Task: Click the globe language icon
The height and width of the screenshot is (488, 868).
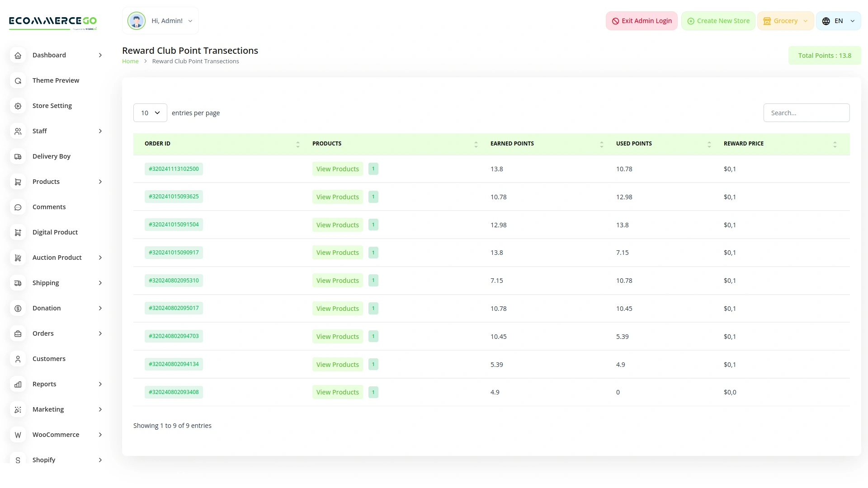Action: point(826,21)
